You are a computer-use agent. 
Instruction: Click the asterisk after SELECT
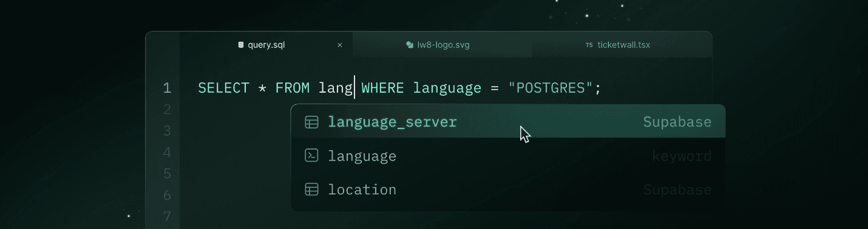tap(262, 88)
